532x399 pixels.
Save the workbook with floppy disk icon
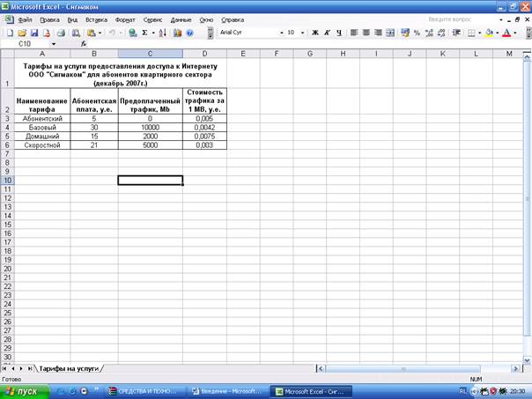pyautogui.click(x=34, y=33)
